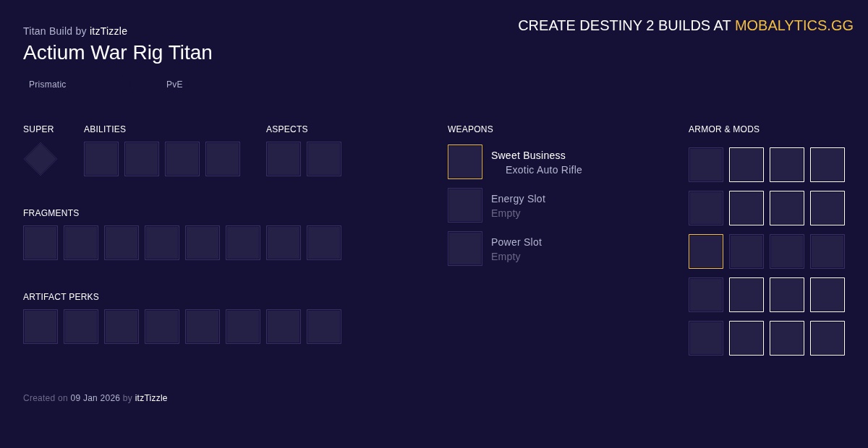
Task: Click the first armor slot in top row
Action: tap(706, 165)
